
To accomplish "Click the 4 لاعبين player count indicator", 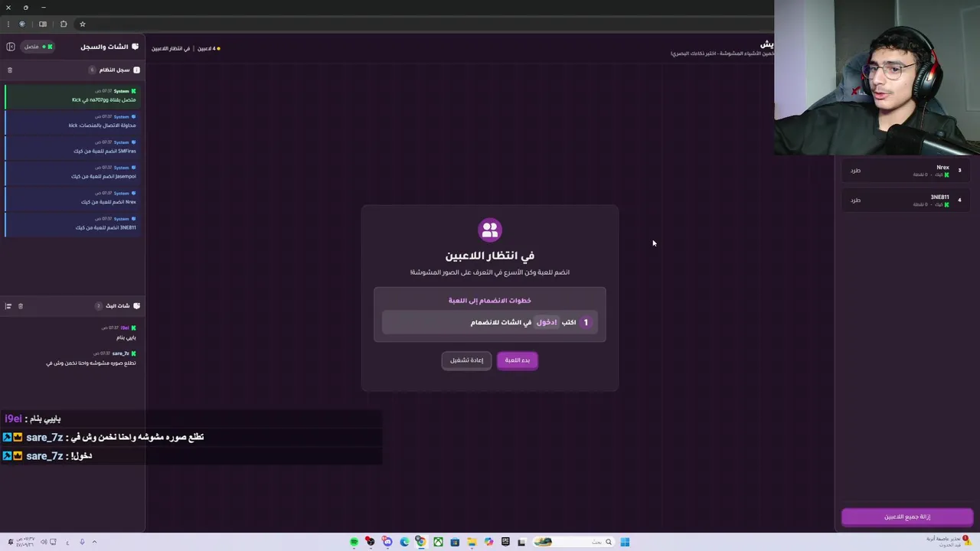I will point(209,48).
